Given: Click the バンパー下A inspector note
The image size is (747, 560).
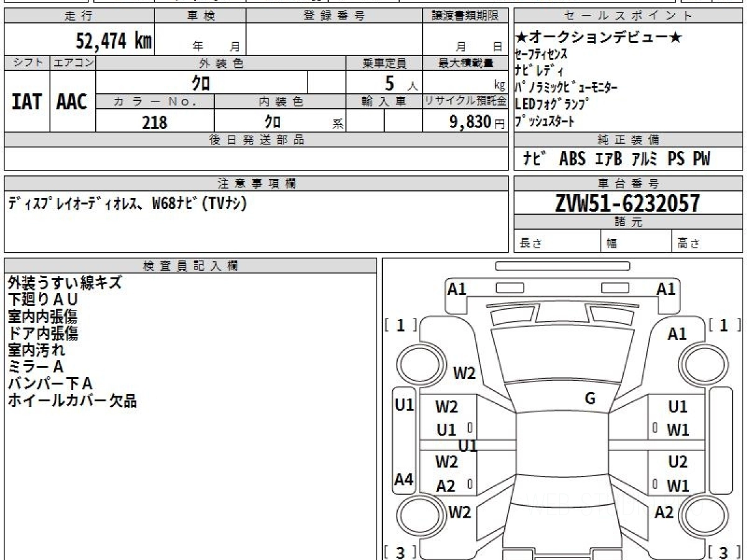Looking at the screenshot, I should (50, 383).
